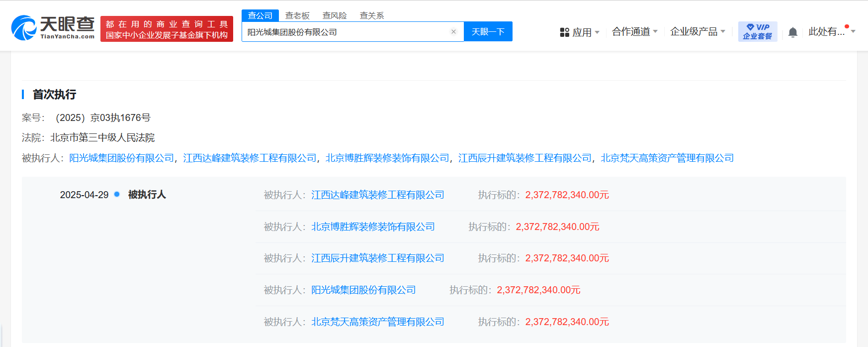Click court name 北京市第三中级人民法院

pos(102,137)
